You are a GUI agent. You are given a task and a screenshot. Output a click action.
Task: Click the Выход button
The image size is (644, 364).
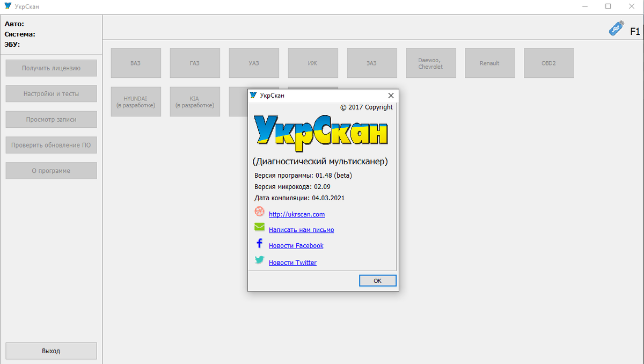pyautogui.click(x=51, y=351)
